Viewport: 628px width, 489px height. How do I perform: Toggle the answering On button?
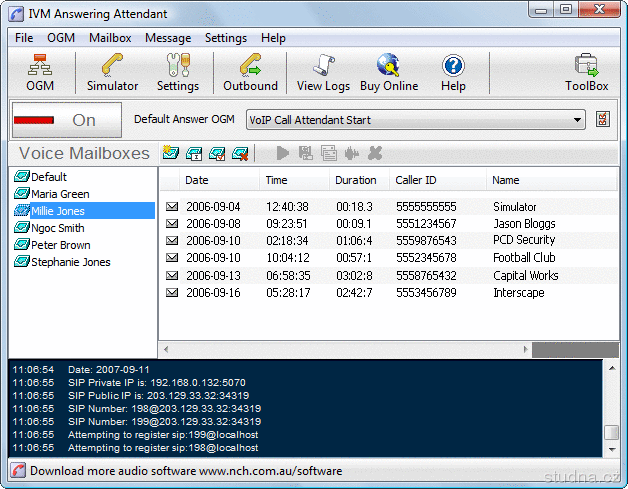point(66,120)
